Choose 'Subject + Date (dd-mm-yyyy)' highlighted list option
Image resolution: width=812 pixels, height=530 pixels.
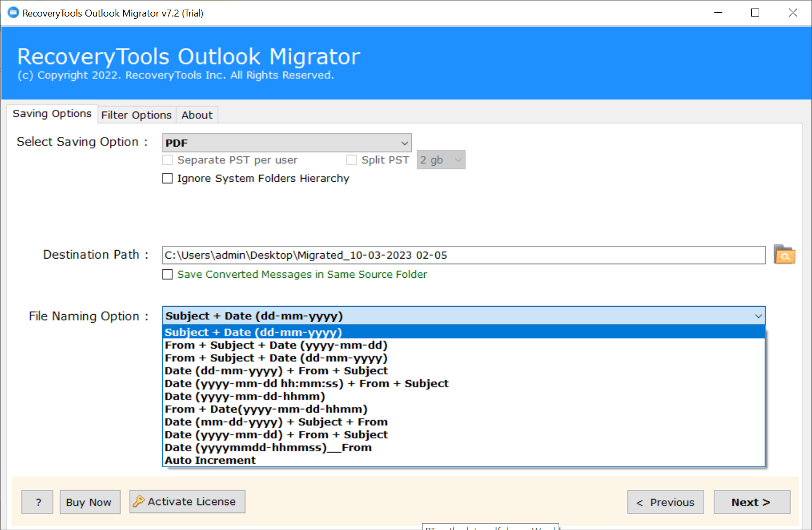tap(464, 332)
